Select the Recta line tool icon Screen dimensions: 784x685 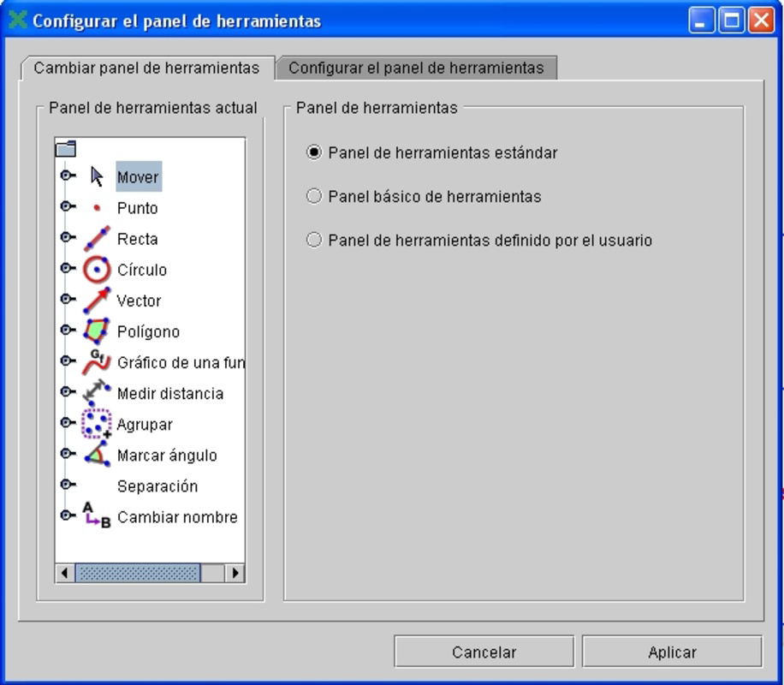97,239
